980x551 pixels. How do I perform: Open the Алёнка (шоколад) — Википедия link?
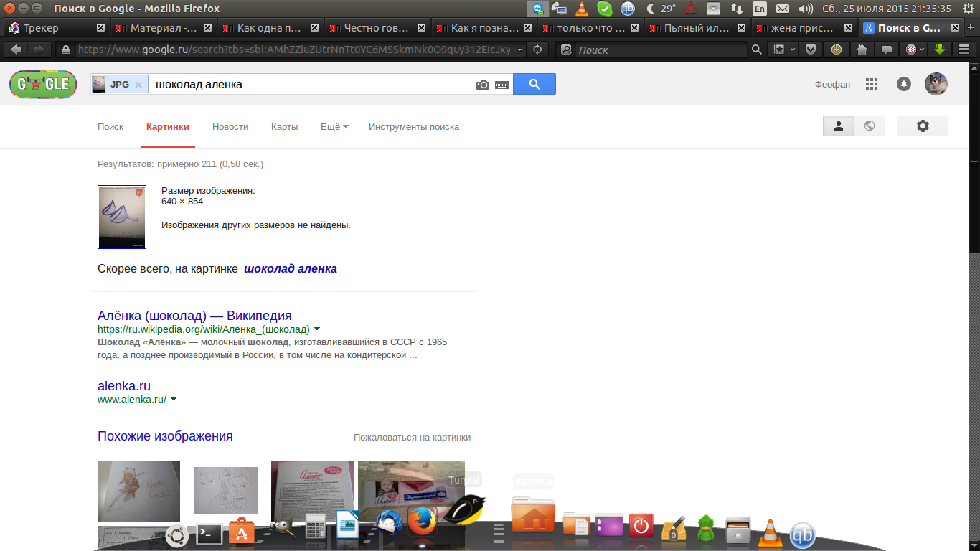click(194, 316)
